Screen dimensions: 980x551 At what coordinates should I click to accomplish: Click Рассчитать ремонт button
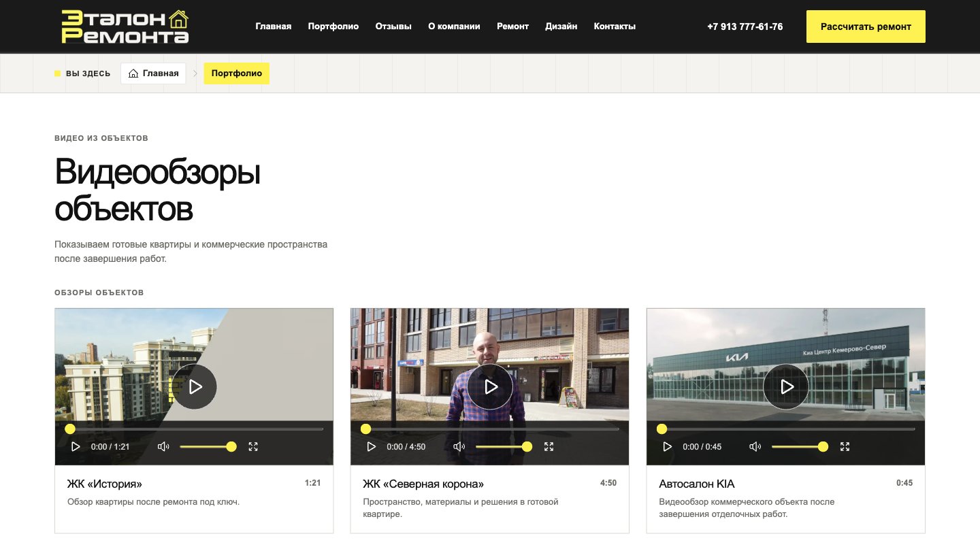click(x=866, y=27)
